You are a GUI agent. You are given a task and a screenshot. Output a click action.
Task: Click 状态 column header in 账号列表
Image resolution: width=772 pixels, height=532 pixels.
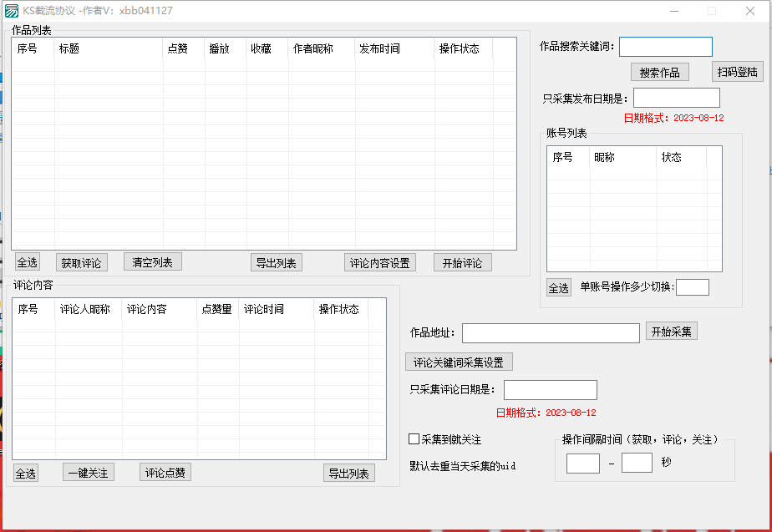[682, 157]
